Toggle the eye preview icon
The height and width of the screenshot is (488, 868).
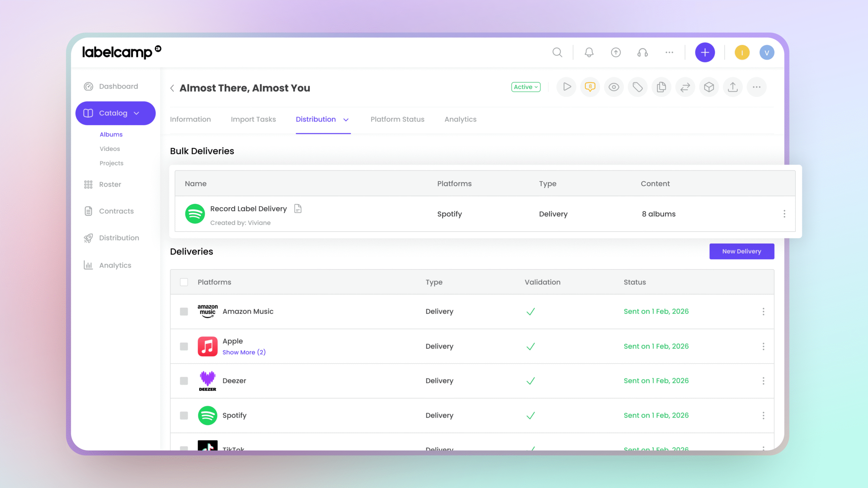[x=614, y=87]
